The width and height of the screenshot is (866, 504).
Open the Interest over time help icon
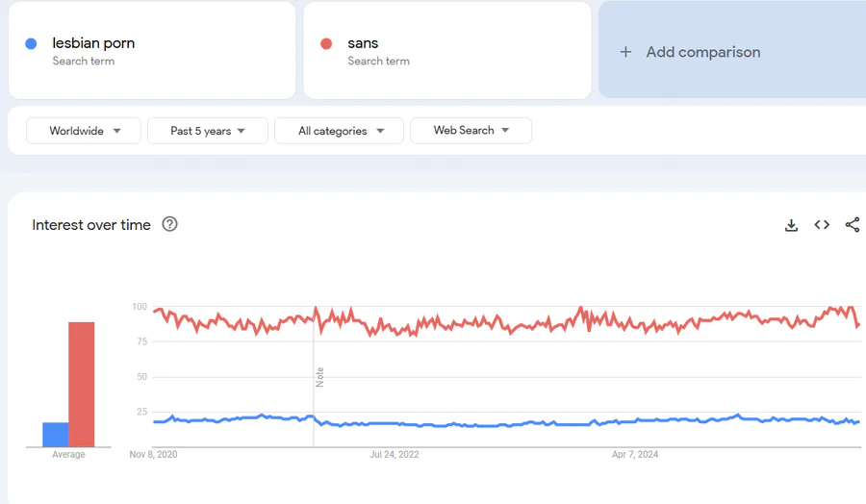pos(170,225)
